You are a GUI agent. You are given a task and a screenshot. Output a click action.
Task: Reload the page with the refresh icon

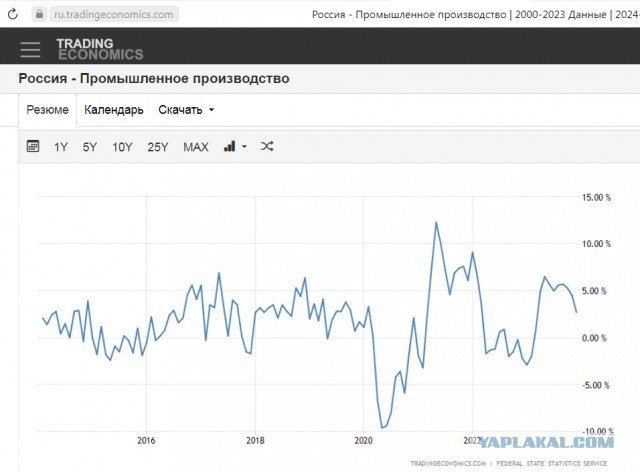tap(13, 14)
